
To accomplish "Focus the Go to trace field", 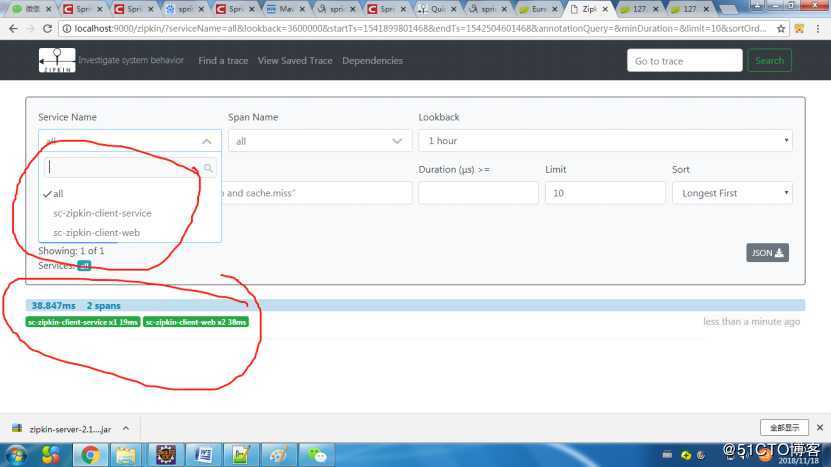I will point(685,60).
